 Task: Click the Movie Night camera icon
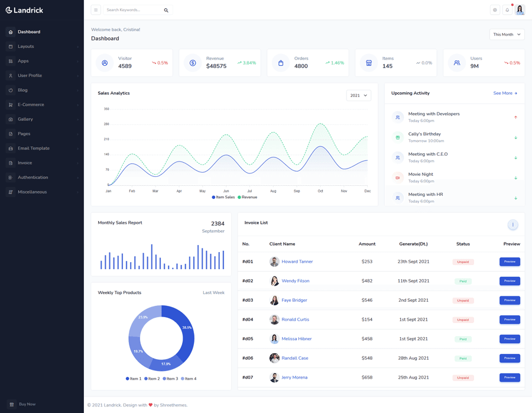[x=397, y=177]
